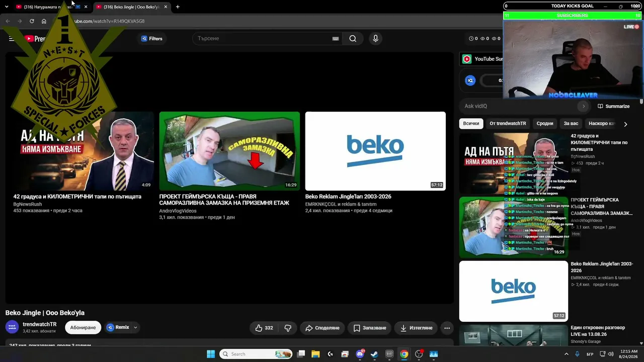Expand the Remix dropdown arrow

pyautogui.click(x=135, y=328)
